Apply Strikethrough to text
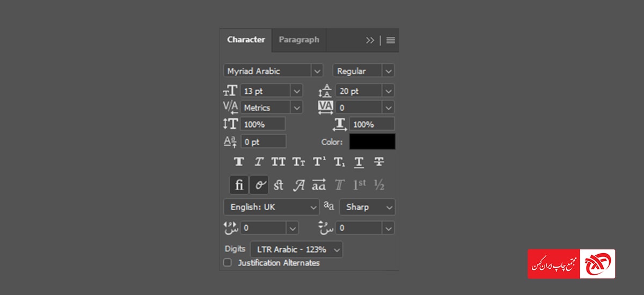 tap(379, 161)
